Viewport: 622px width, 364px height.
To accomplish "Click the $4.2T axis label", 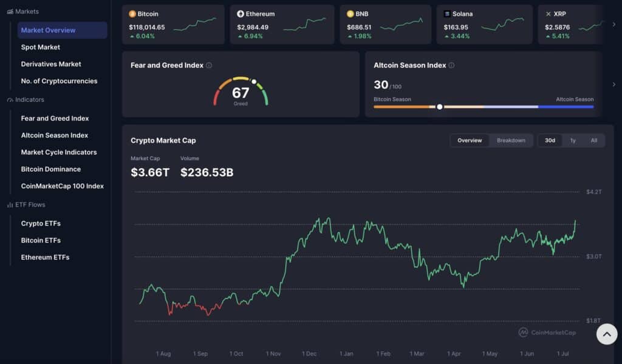I will [594, 192].
